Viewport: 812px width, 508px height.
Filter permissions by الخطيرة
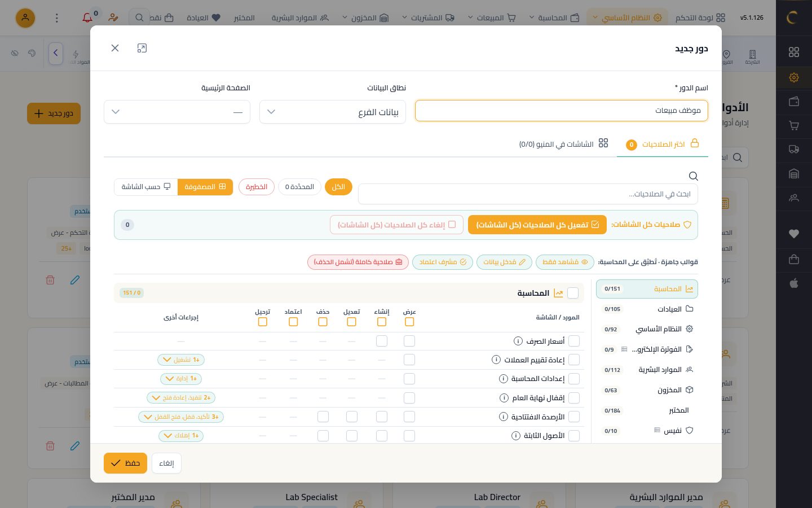click(x=257, y=187)
